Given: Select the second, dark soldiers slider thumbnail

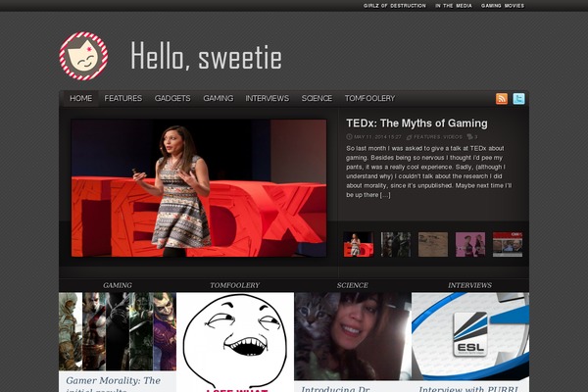Looking at the screenshot, I should (x=396, y=244).
